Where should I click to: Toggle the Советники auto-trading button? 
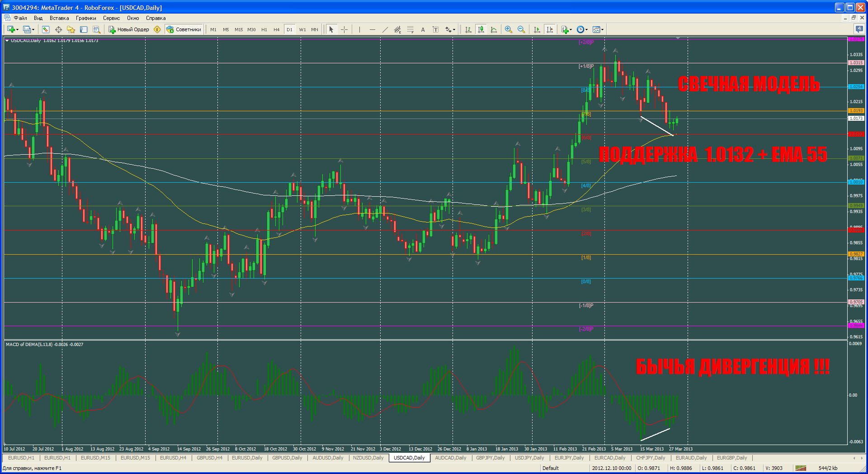pyautogui.click(x=184, y=29)
